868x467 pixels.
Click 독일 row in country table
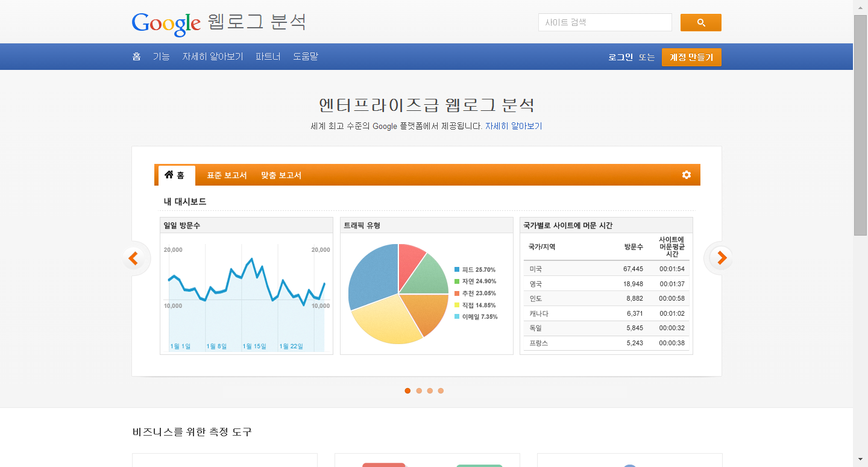606,328
